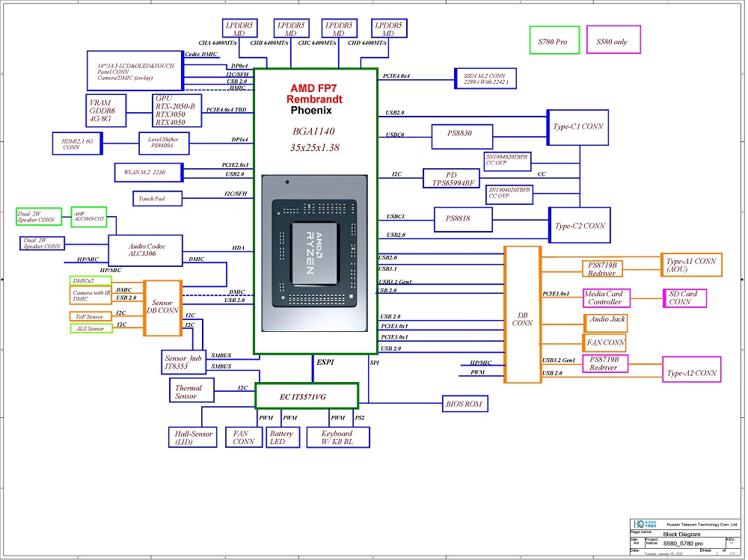Image resolution: width=748 pixels, height=560 pixels.
Task: Click the Huaqin logo in title block
Action: coord(639,524)
